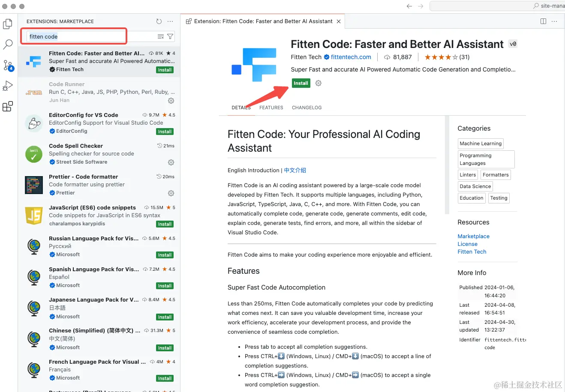Split the editor to the right

[543, 21]
